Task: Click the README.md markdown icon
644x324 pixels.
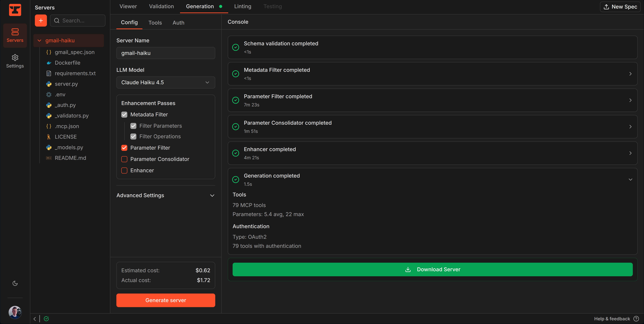Action: coord(49,158)
